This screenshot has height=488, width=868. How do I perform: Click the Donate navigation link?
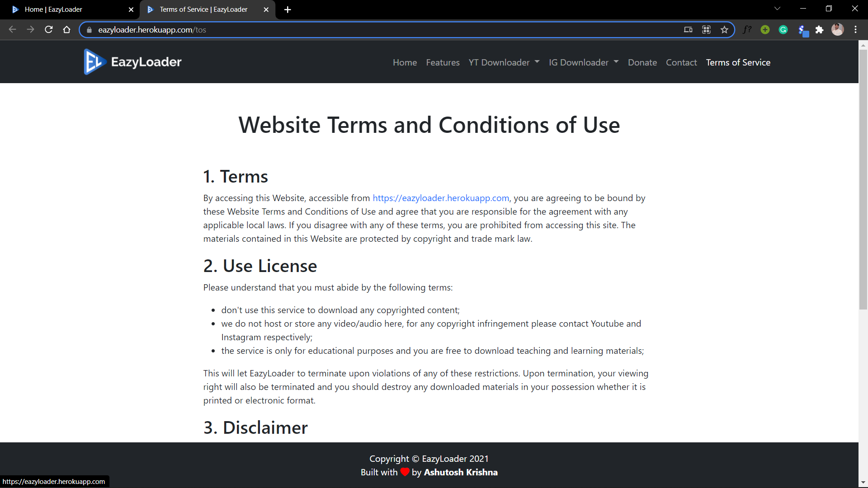click(642, 62)
